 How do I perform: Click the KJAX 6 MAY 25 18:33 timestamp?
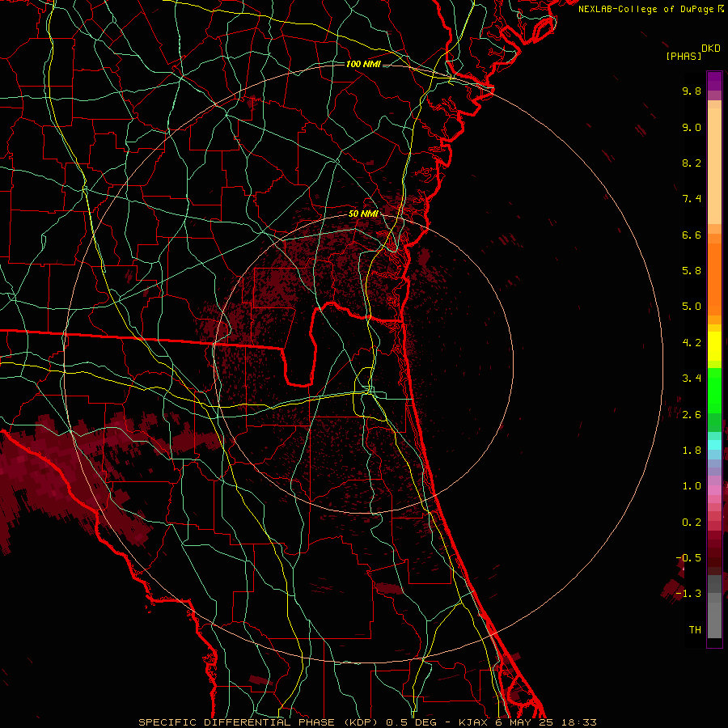coord(527,722)
